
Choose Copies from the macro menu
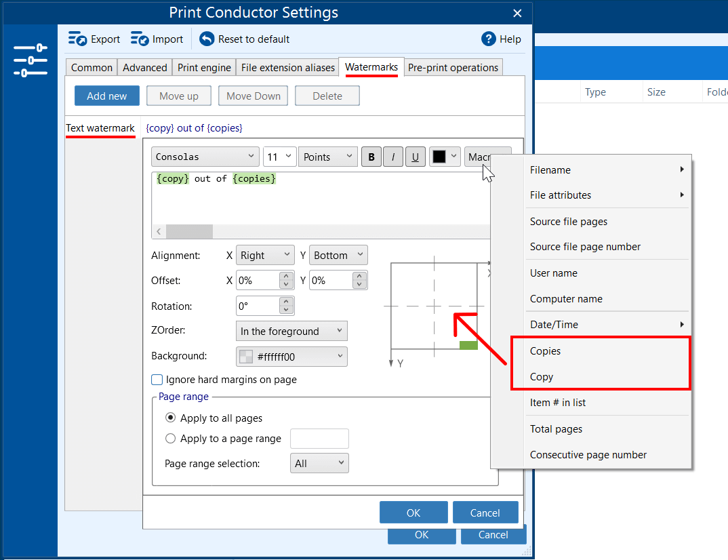(546, 351)
